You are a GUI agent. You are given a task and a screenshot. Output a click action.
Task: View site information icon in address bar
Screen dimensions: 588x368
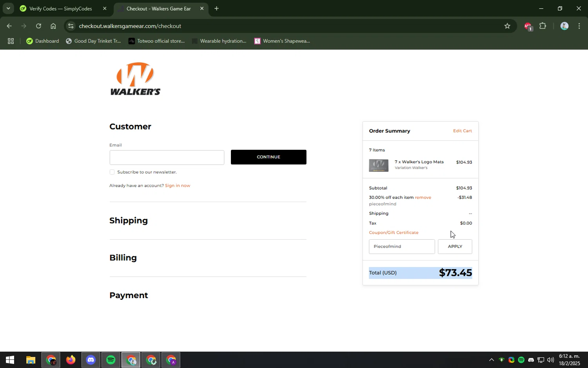(x=71, y=26)
